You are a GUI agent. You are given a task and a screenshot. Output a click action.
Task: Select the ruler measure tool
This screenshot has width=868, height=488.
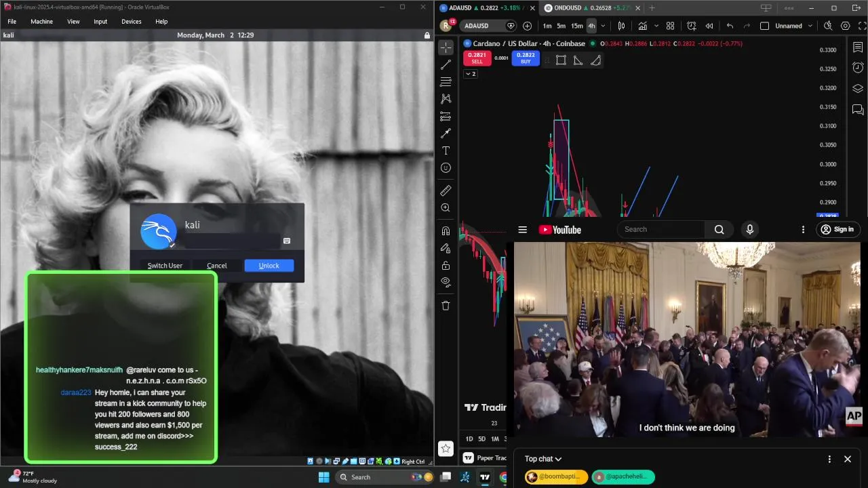[446, 190]
